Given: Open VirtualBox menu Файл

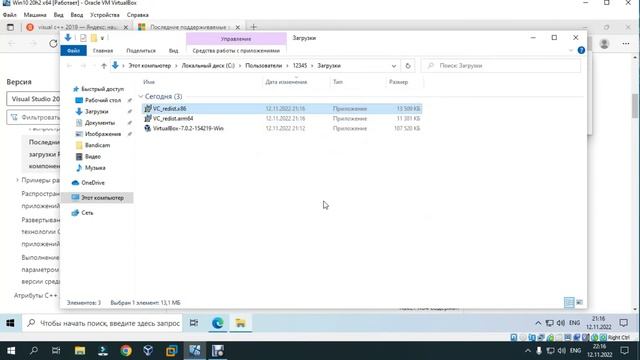Looking at the screenshot, I should (x=9, y=15).
